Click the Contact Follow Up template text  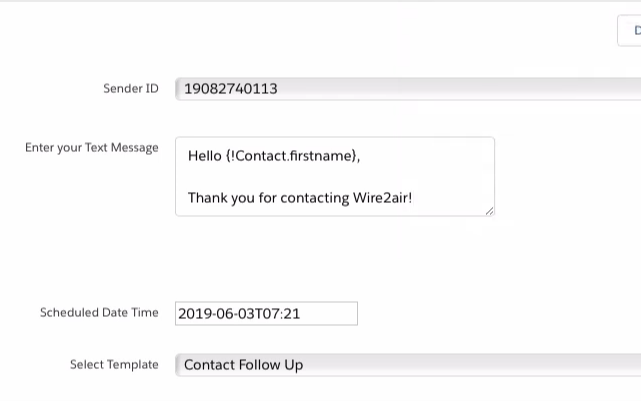tap(243, 365)
